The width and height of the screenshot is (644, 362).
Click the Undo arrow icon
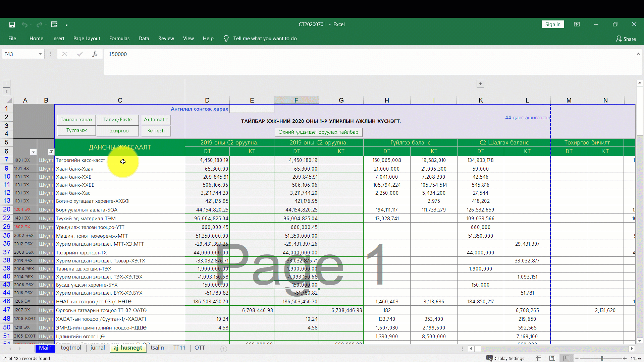[24, 24]
